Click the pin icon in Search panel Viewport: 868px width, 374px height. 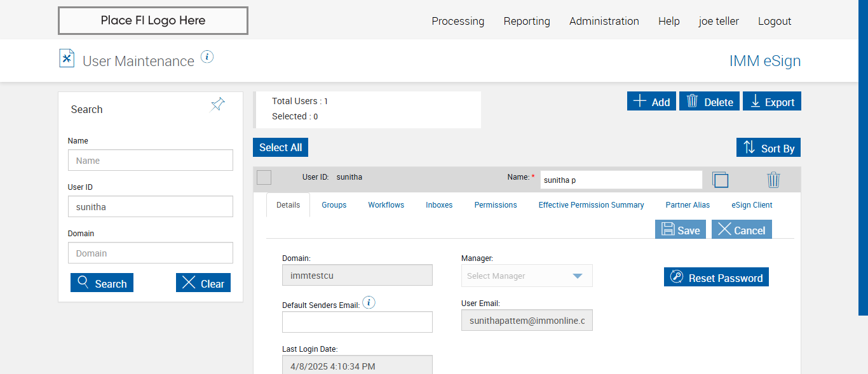point(217,105)
